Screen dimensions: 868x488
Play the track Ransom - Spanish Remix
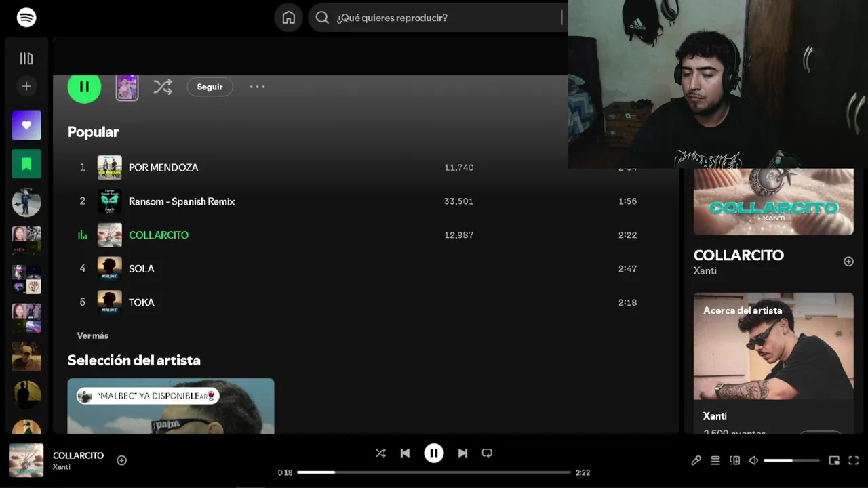182,201
